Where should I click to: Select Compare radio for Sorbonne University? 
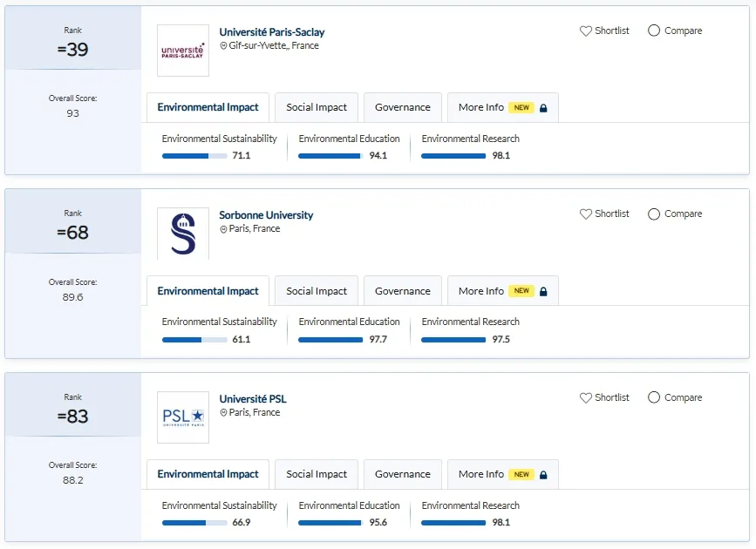click(654, 214)
